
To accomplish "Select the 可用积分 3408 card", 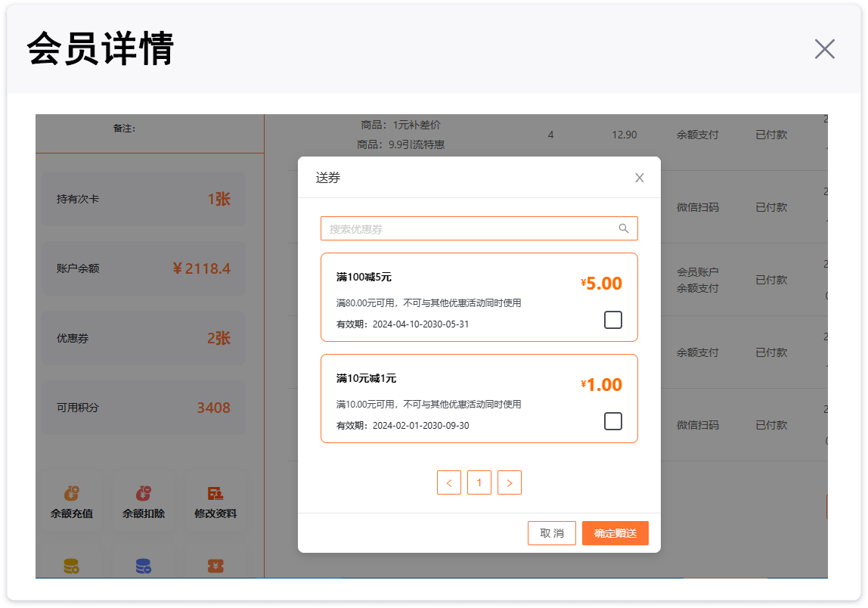I will tap(143, 408).
